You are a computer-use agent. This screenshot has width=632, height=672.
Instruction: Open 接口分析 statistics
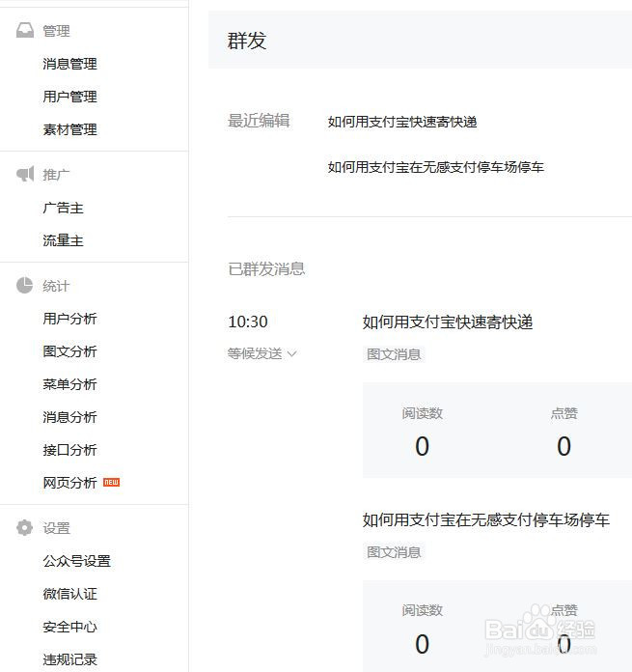pyautogui.click(x=69, y=450)
